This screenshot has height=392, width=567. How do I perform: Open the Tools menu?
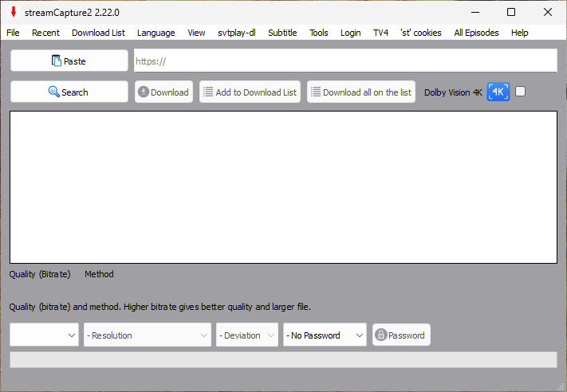(318, 33)
